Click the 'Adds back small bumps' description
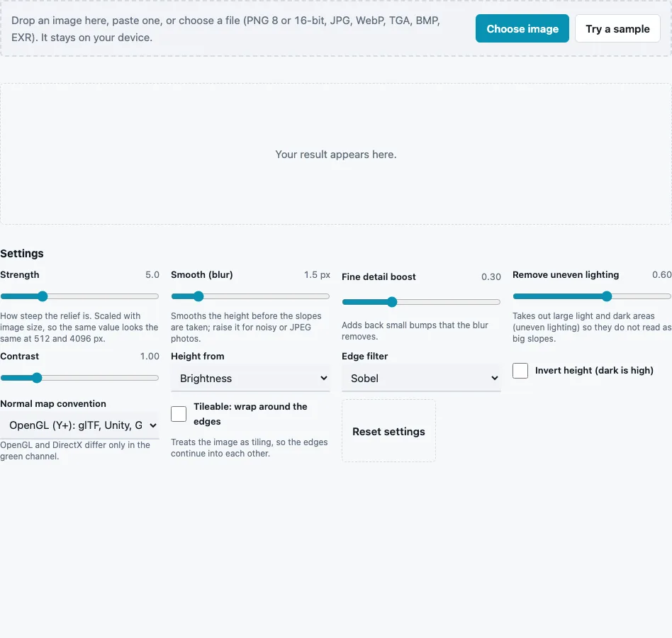This screenshot has height=638, width=672. (x=415, y=331)
